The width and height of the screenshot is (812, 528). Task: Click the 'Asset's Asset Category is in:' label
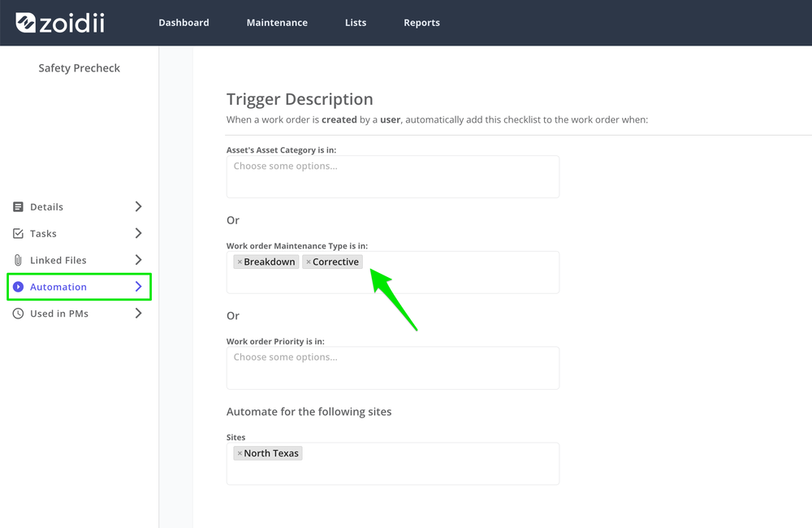[x=281, y=149]
